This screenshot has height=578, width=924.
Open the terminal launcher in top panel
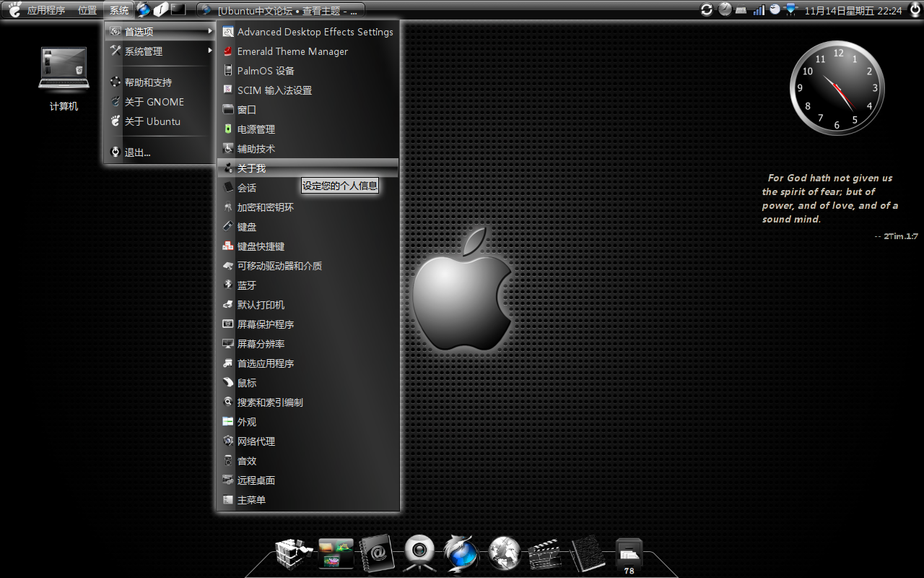pyautogui.click(x=178, y=9)
